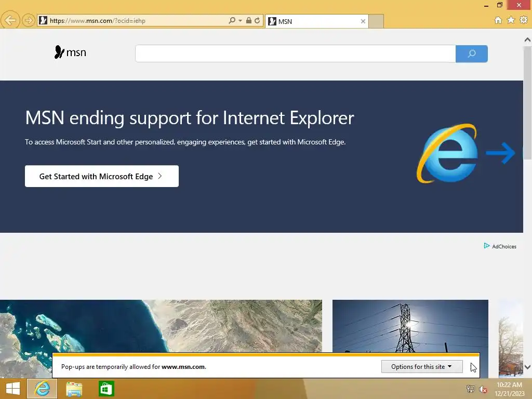View the security lock icon report
The width and height of the screenshot is (532, 399).
click(x=249, y=20)
